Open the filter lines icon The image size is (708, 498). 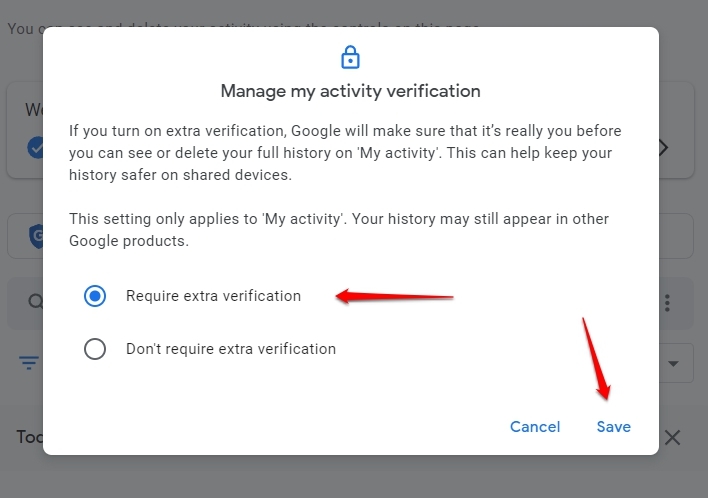pos(30,363)
